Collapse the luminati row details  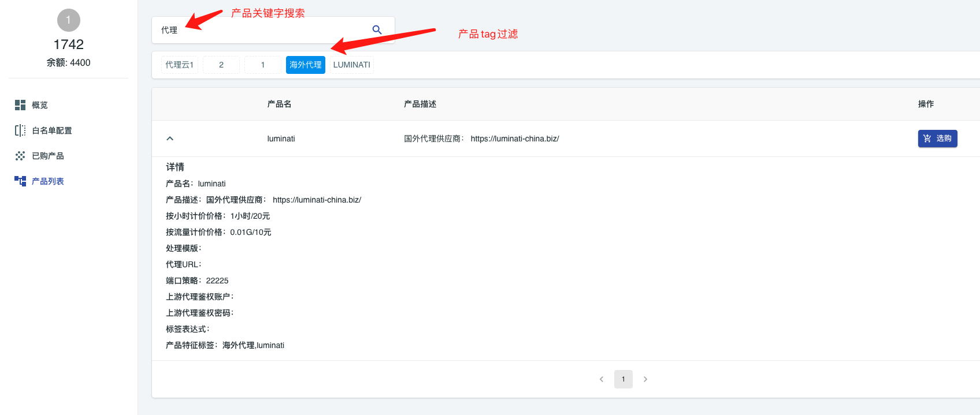pos(170,139)
